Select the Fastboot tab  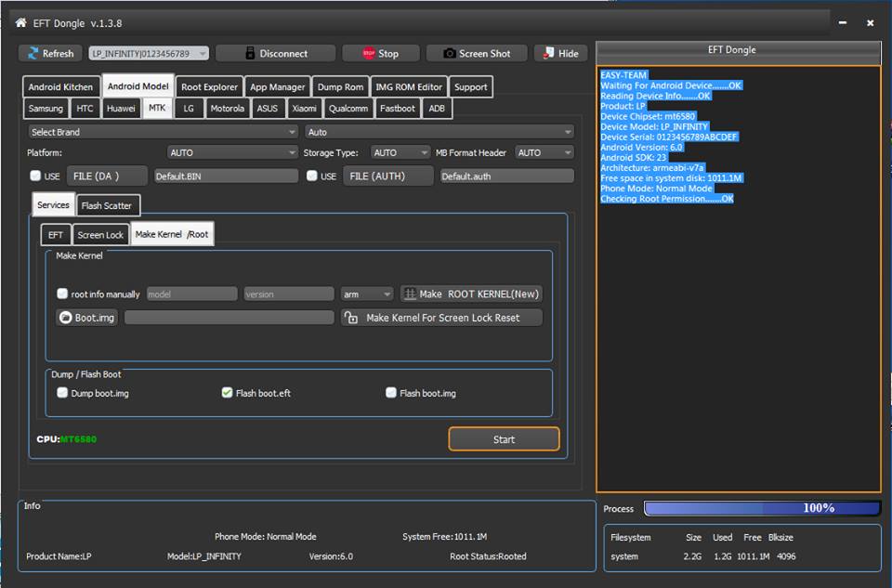(397, 108)
